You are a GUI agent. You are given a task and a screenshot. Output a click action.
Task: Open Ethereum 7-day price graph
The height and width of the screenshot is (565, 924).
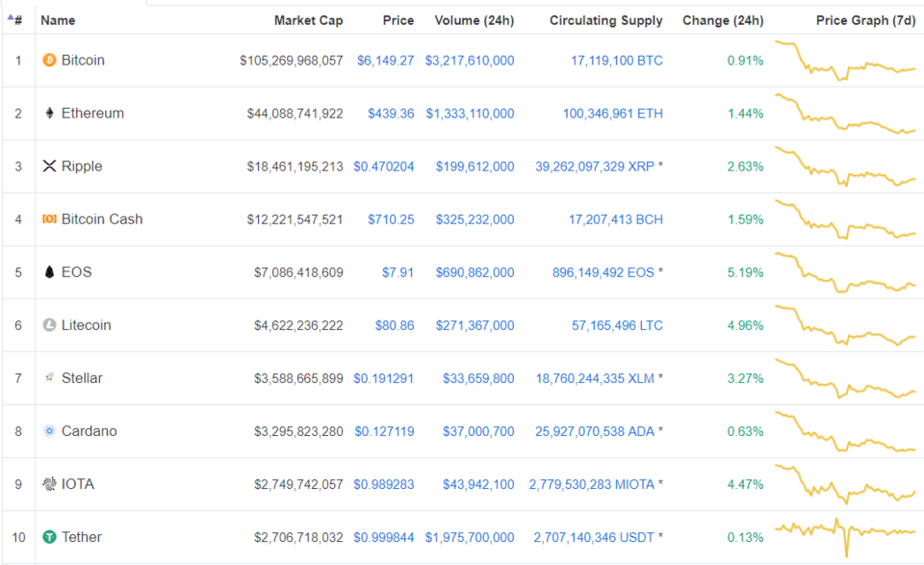click(x=845, y=114)
